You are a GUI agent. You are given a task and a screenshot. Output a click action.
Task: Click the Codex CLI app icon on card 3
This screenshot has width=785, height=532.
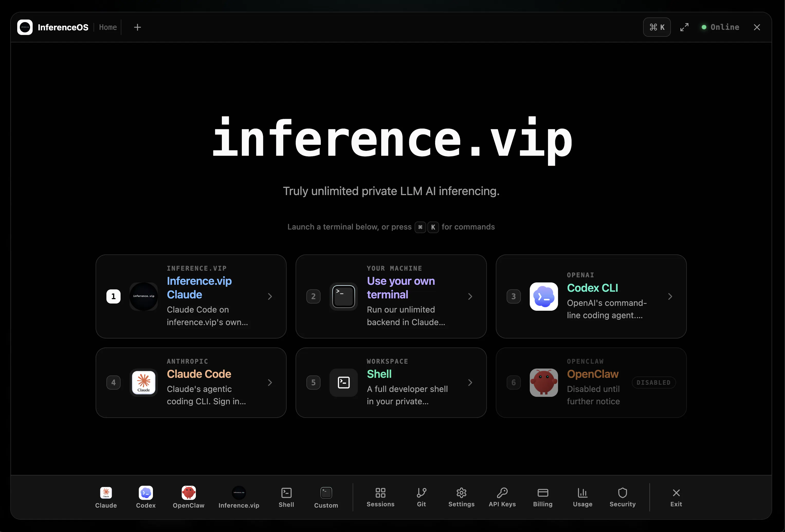point(543,296)
